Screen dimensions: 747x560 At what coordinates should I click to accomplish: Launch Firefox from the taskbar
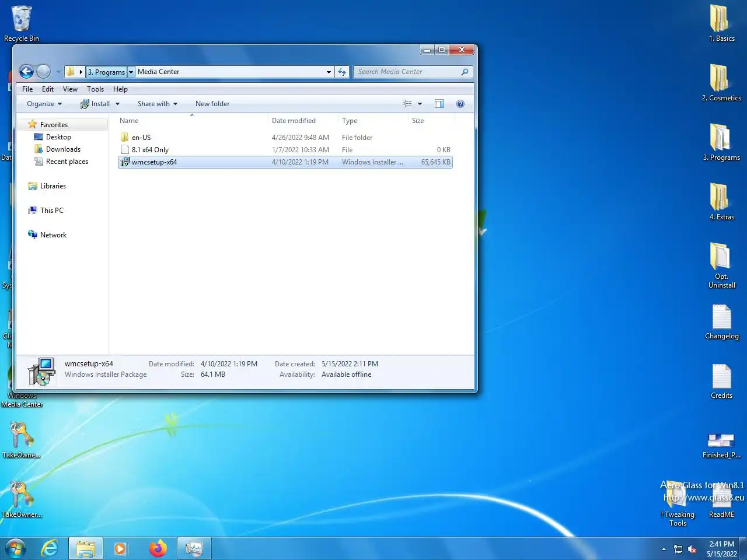click(x=158, y=549)
